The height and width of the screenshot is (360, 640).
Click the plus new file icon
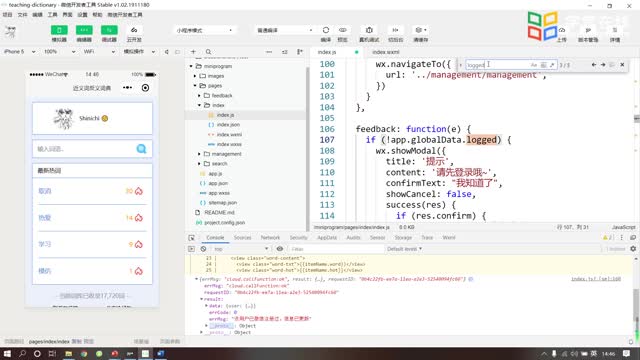(x=193, y=52)
